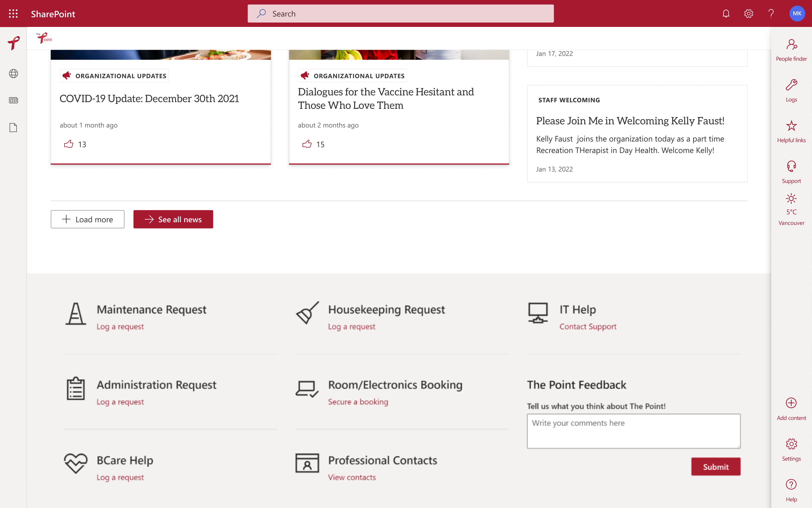Submit The Point feedback

point(715,466)
